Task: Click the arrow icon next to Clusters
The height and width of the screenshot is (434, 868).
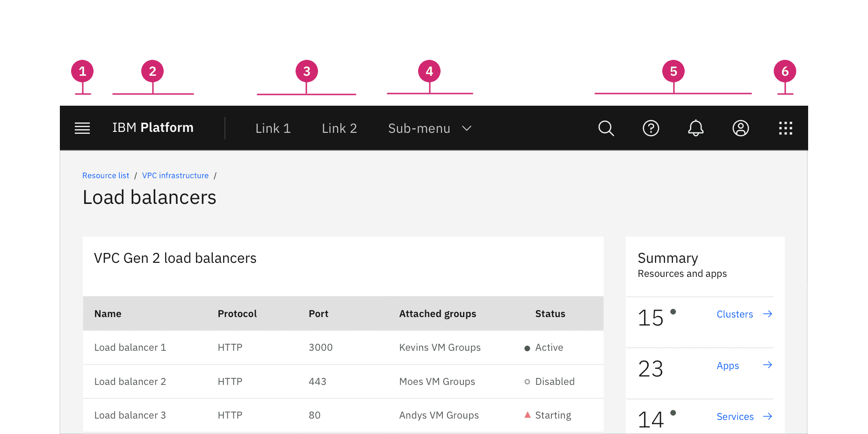Action: pyautogui.click(x=767, y=314)
